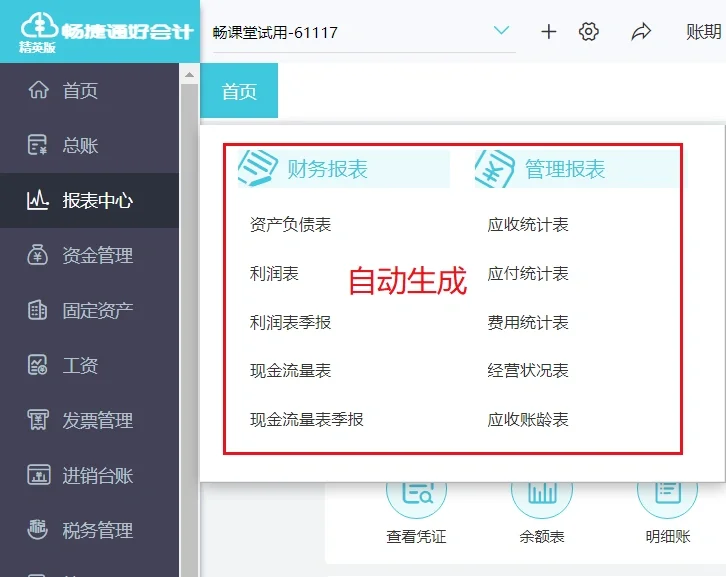Open 工资 in the sidebar
This screenshot has height=577, width=726.
click(x=89, y=365)
